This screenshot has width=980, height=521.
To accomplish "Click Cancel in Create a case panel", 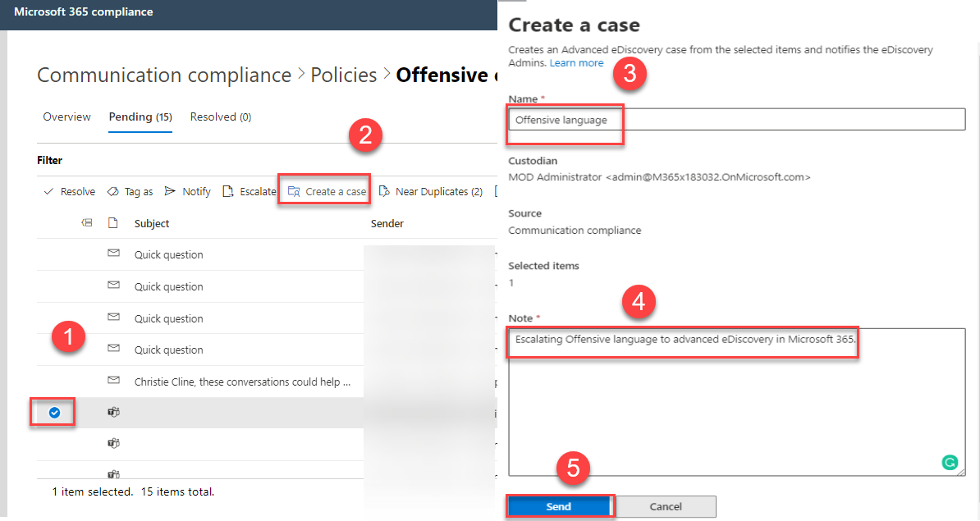I will point(666,506).
